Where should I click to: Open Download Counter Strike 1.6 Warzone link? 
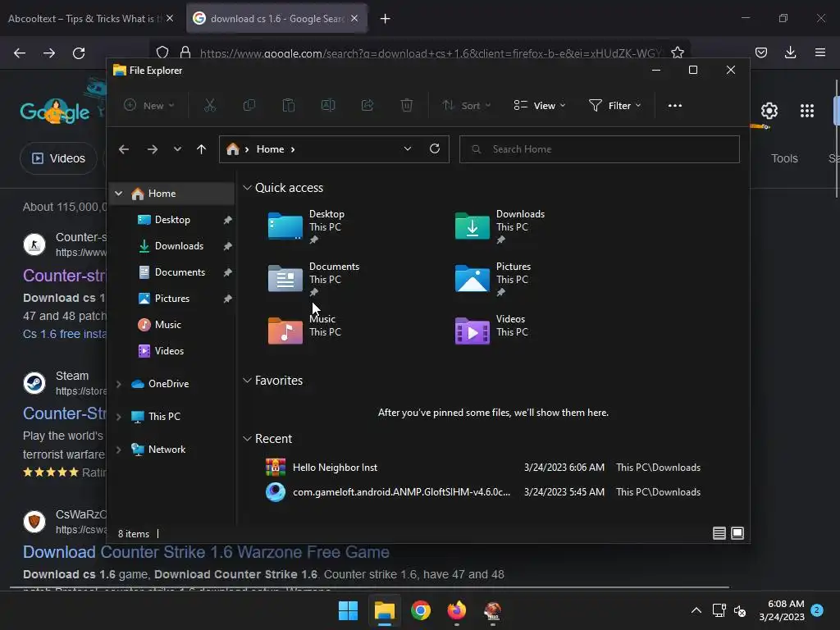206,552
